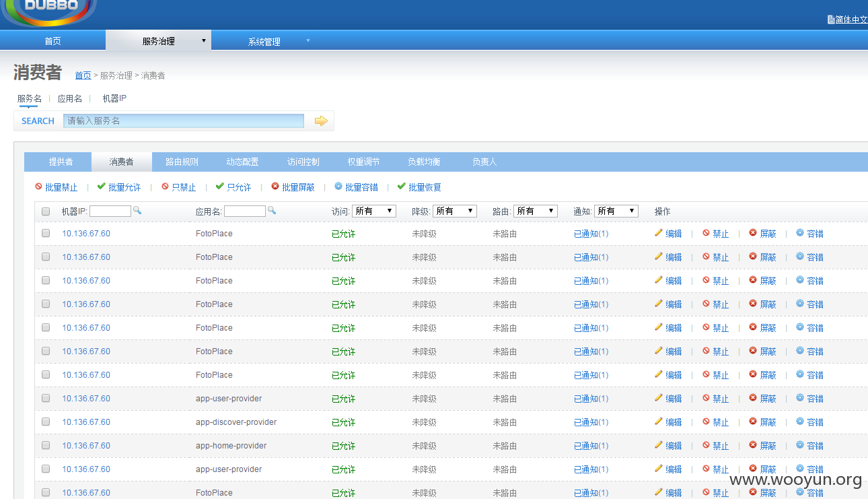Click 已通知(1) in app-discover-provider row

click(x=591, y=422)
